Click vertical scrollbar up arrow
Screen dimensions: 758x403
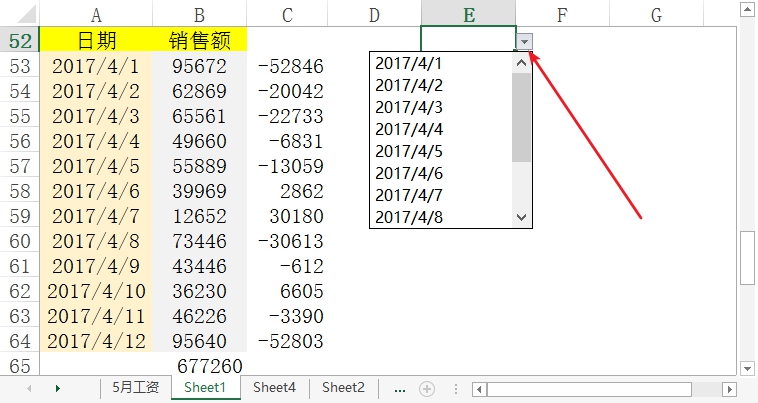747,10
